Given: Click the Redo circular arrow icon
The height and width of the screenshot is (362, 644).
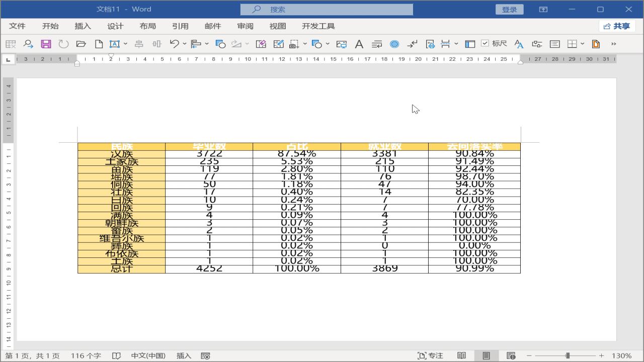Looking at the screenshot, I should click(x=63, y=44).
